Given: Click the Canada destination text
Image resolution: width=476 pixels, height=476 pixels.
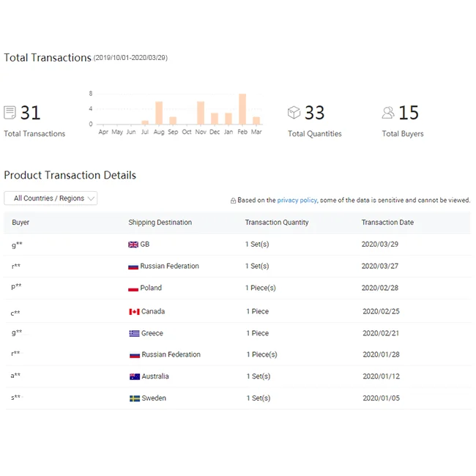Looking at the screenshot, I should [153, 311].
